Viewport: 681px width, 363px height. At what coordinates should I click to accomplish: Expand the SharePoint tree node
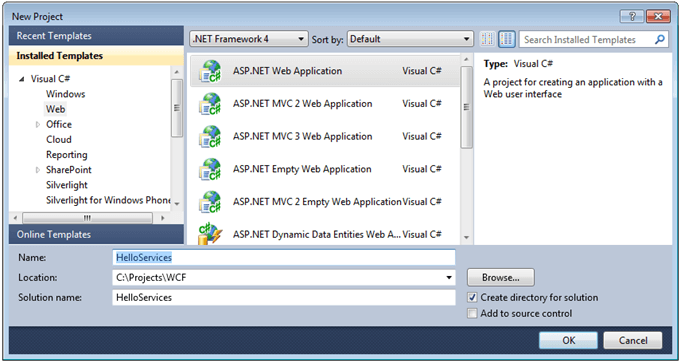point(38,170)
